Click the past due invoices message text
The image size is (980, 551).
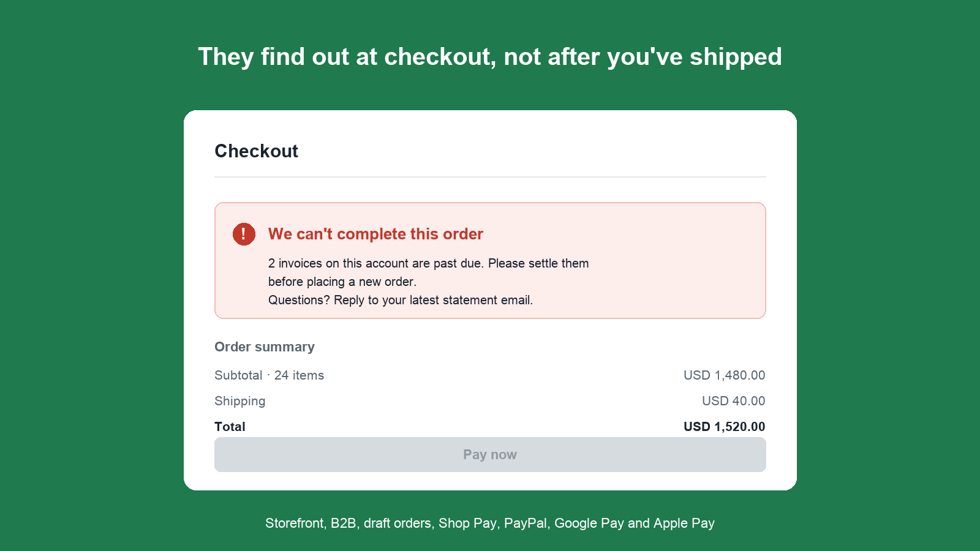point(428,272)
